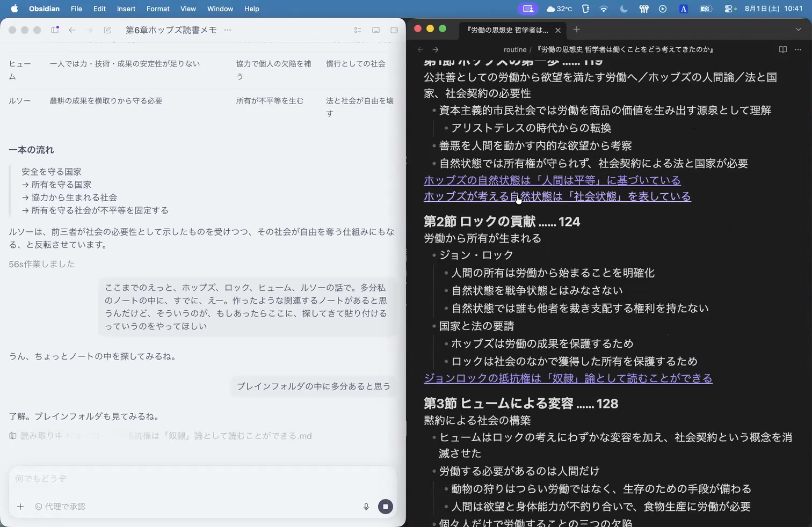This screenshot has width=812, height=527.
Task: Open the battery status menu
Action: pos(706,9)
